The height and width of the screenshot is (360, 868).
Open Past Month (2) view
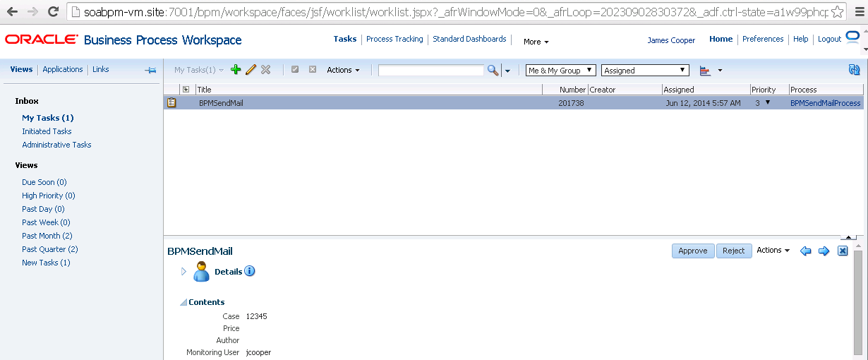point(47,236)
